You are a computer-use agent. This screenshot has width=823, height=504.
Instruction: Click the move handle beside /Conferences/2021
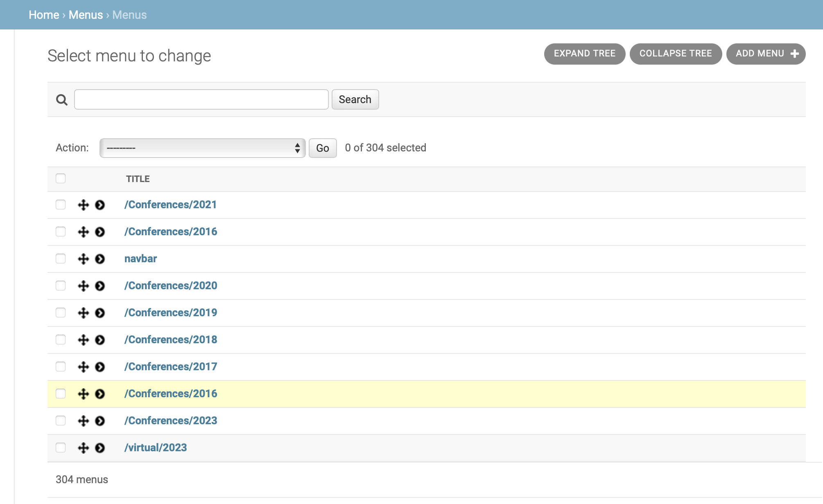(x=83, y=204)
